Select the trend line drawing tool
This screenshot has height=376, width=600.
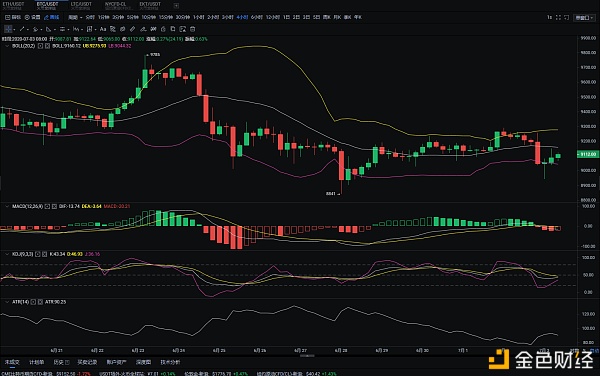[22, 29]
